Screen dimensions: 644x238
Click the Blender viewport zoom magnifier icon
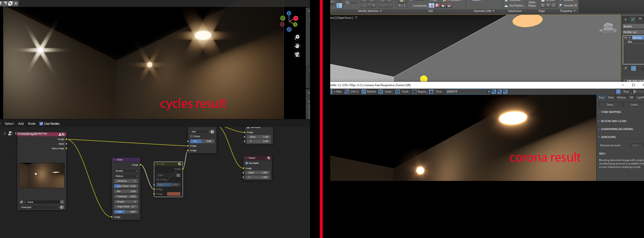(297, 37)
